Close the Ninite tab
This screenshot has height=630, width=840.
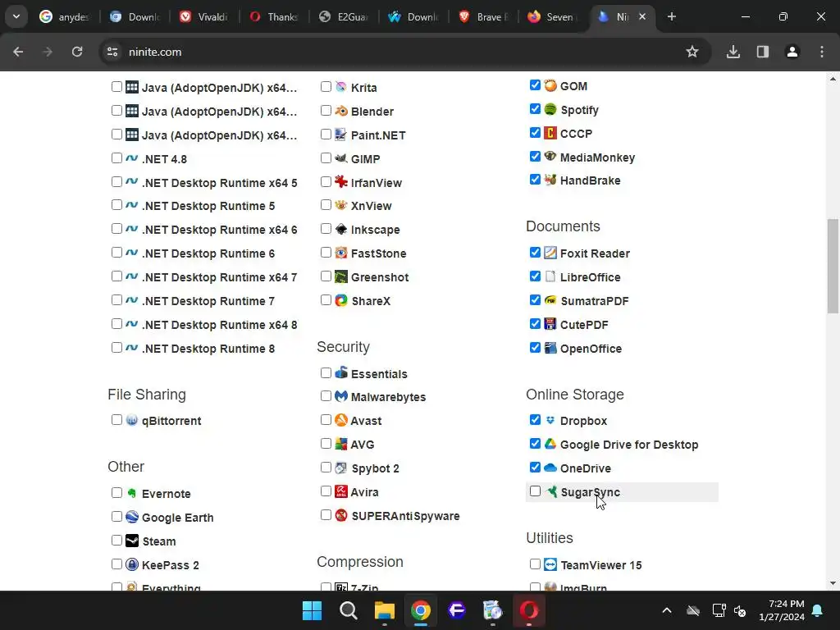642,16
